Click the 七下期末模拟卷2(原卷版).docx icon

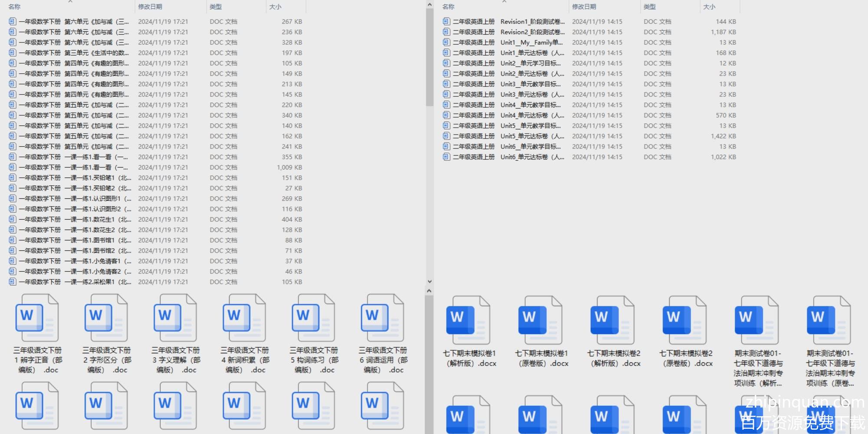coord(685,320)
